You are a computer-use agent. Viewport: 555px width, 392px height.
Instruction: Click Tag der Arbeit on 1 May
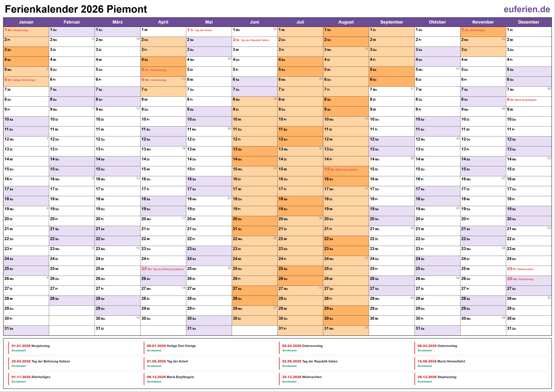click(209, 30)
